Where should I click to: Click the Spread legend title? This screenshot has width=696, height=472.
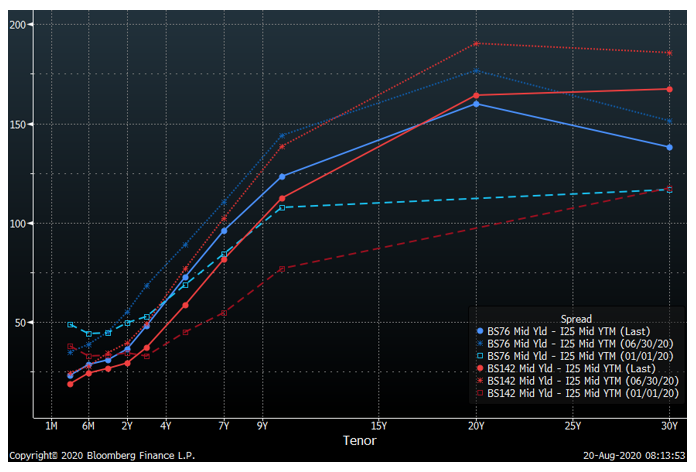pyautogui.click(x=575, y=319)
